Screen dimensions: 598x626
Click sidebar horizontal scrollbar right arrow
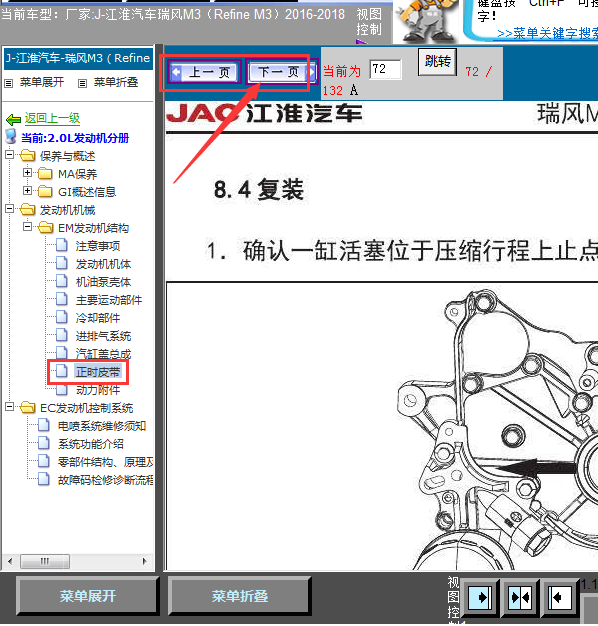pos(145,561)
